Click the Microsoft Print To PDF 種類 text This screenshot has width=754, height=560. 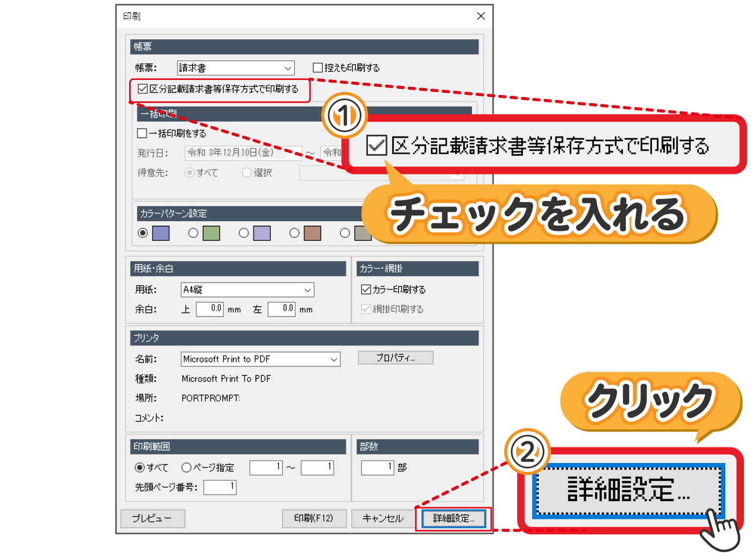(x=226, y=379)
